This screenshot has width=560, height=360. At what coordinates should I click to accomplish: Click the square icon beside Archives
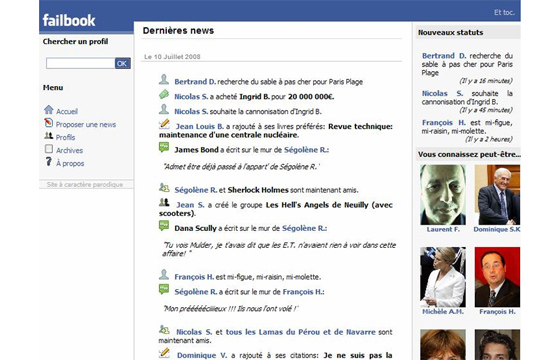[49, 149]
